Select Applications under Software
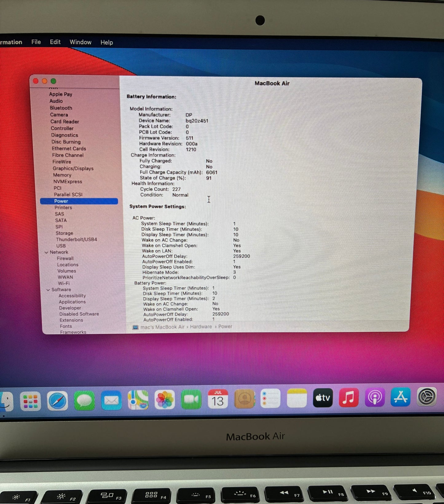Viewport: 444px width, 504px height. tap(72, 302)
